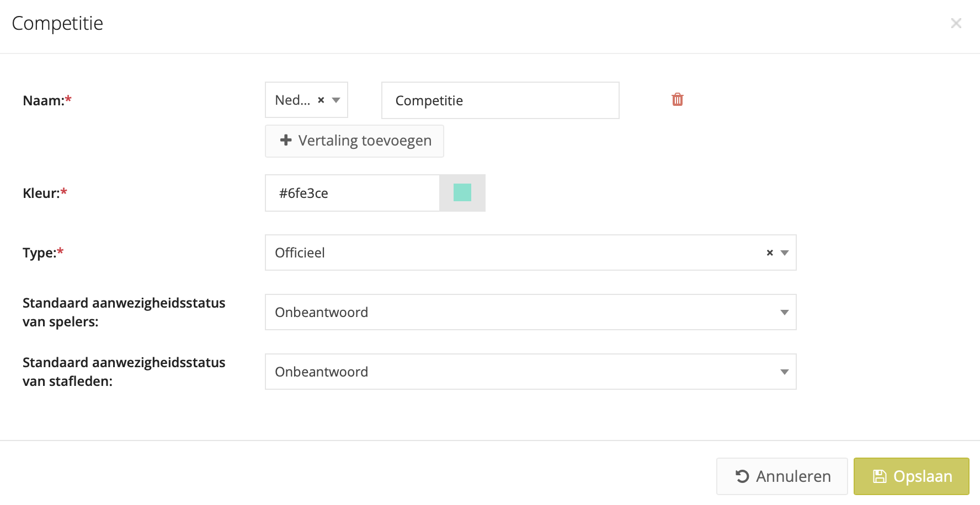This screenshot has width=980, height=505.
Task: Clear the selected language in Naam dropdown
Action: pos(321,100)
